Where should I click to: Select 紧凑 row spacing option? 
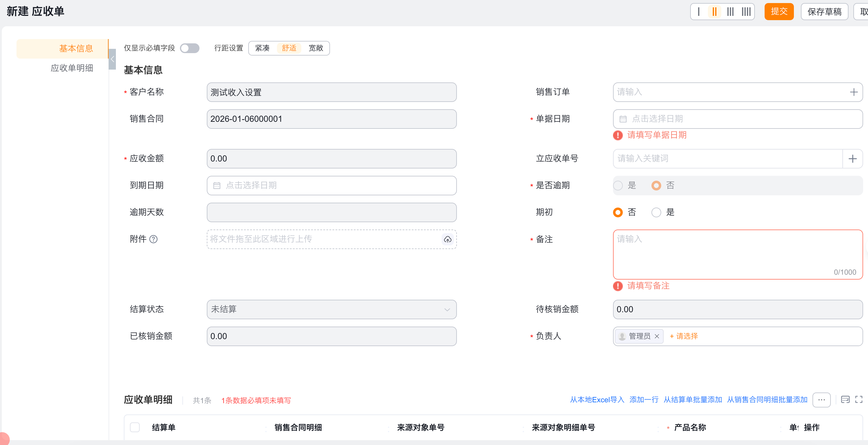coord(262,48)
